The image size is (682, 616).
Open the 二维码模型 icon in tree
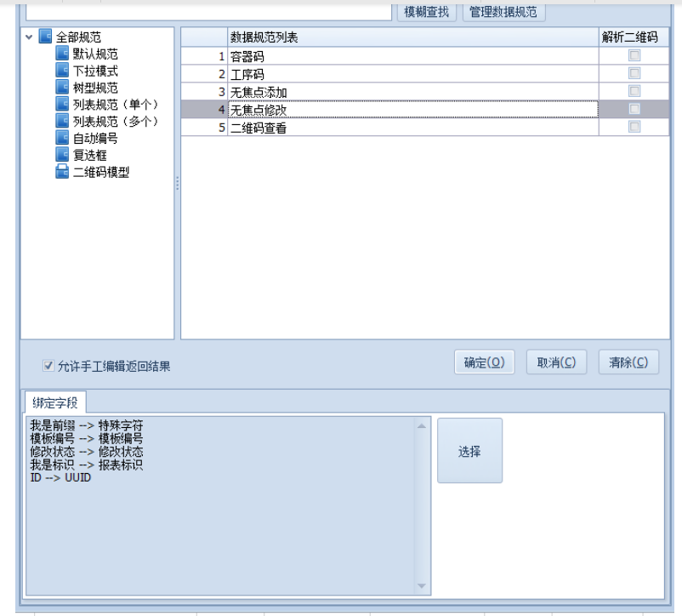tap(62, 172)
